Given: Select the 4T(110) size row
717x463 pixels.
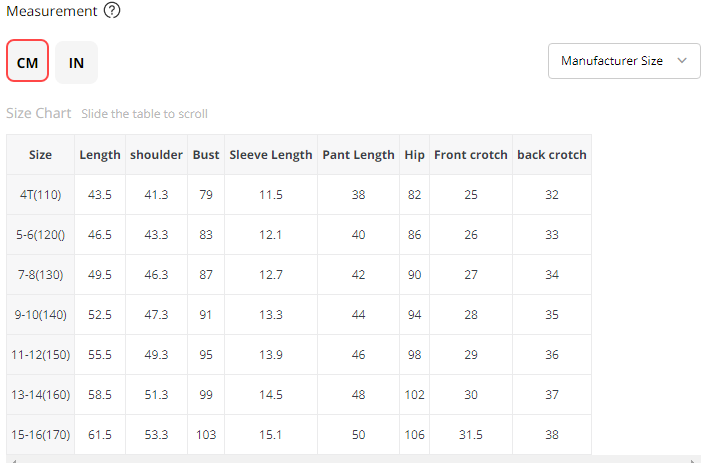Looking at the screenshot, I should pos(41,195).
